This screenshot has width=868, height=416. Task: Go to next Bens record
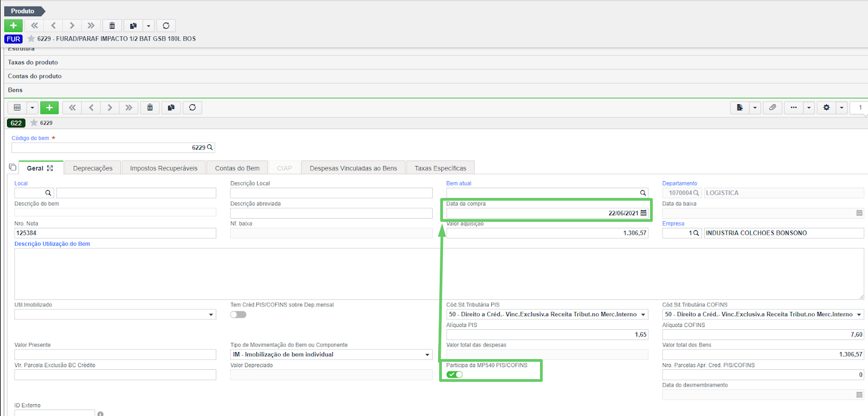110,107
